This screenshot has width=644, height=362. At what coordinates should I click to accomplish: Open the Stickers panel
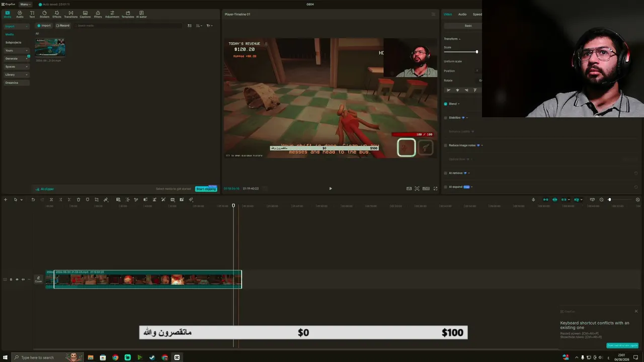point(44,14)
